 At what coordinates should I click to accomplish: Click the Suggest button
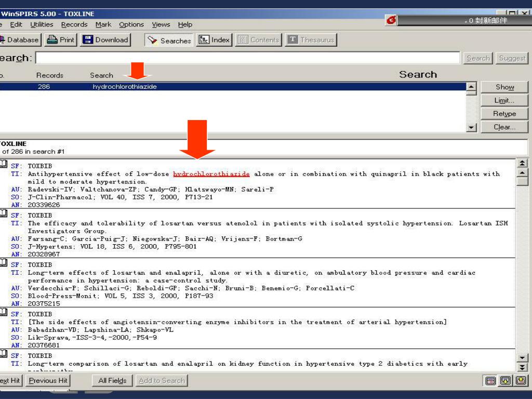pyautogui.click(x=512, y=58)
